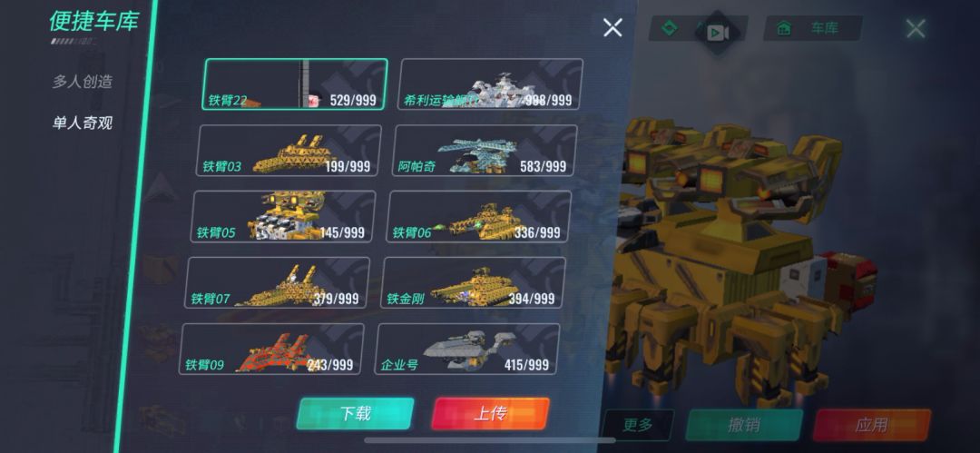Select the 希利运输舰 vehicle slot
Image resolution: width=980 pixels, height=453 pixels.
tap(490, 84)
